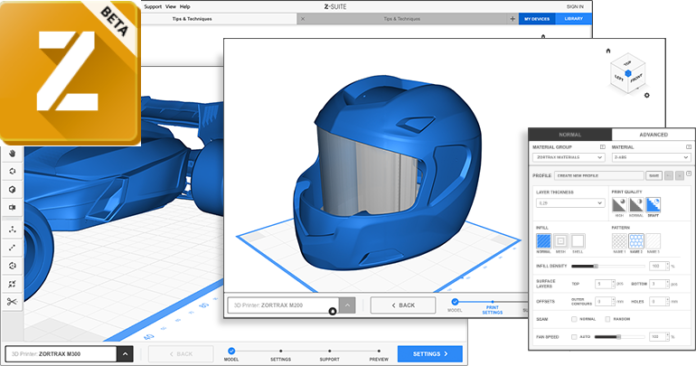
Task: Pick the dotted grid infill pattern
Action: pos(619,241)
